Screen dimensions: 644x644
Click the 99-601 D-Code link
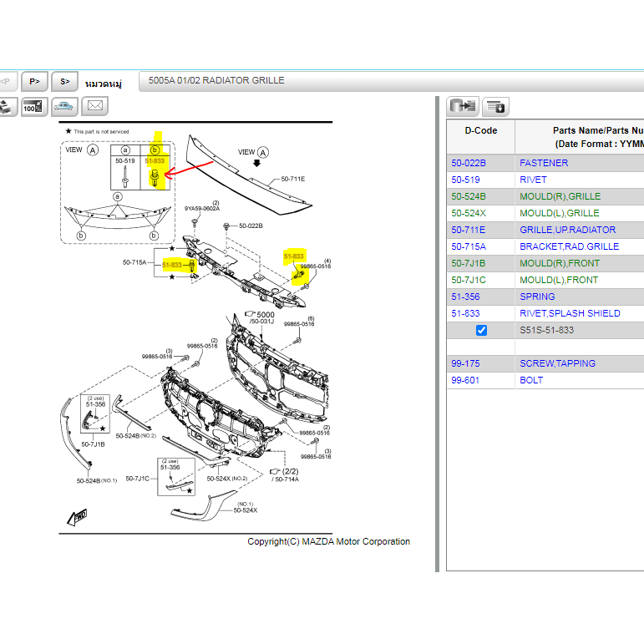(x=464, y=380)
